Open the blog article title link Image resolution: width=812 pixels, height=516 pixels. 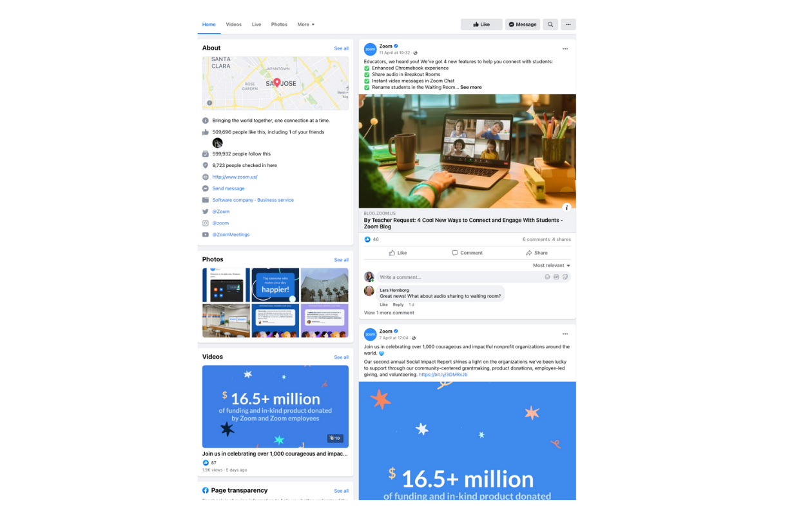[x=463, y=223]
